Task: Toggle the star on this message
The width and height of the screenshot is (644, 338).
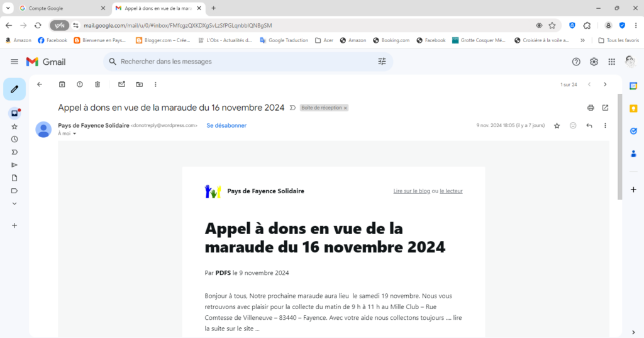Action: pos(557,126)
